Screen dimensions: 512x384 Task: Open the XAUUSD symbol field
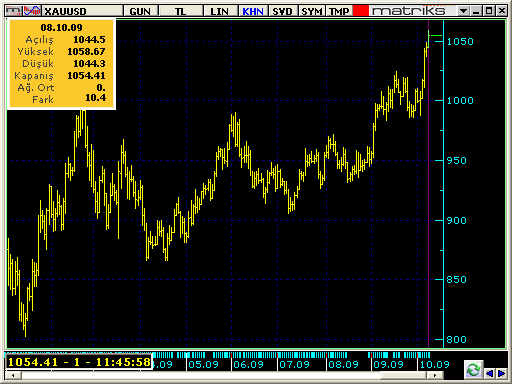point(82,11)
